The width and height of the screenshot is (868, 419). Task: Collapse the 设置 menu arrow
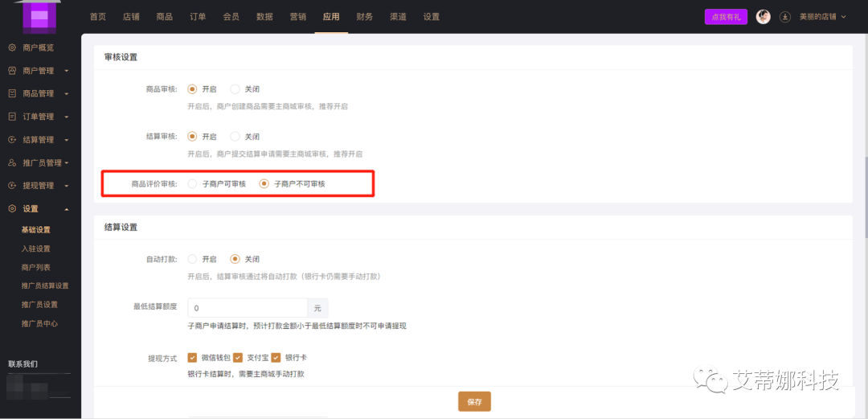(67, 209)
